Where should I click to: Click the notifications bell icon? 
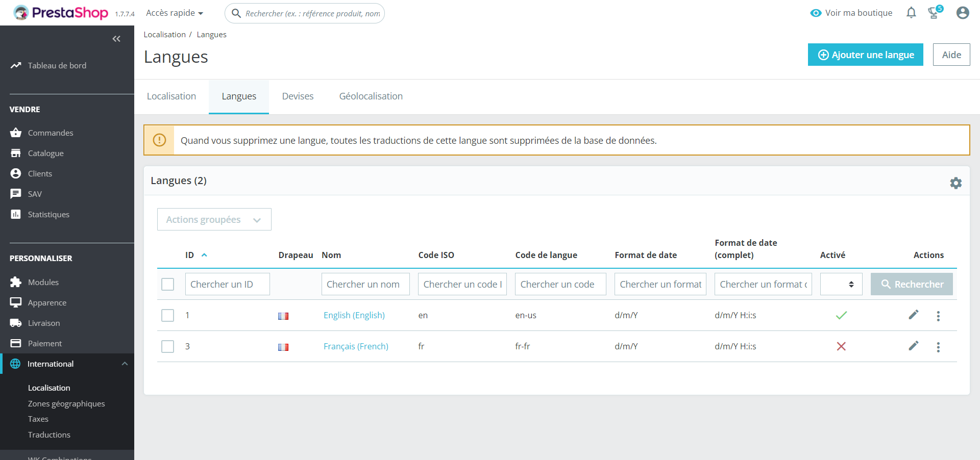point(911,13)
